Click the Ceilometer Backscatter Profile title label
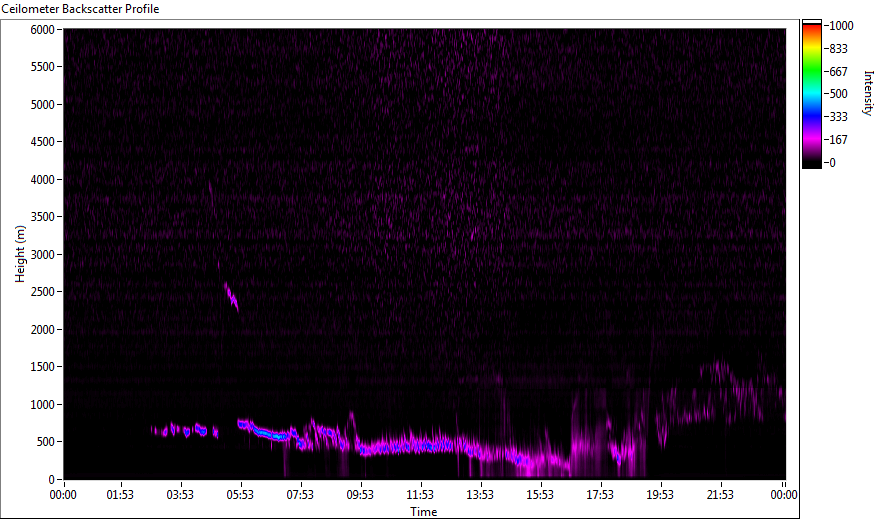This screenshot has width=878, height=519. click(x=80, y=8)
